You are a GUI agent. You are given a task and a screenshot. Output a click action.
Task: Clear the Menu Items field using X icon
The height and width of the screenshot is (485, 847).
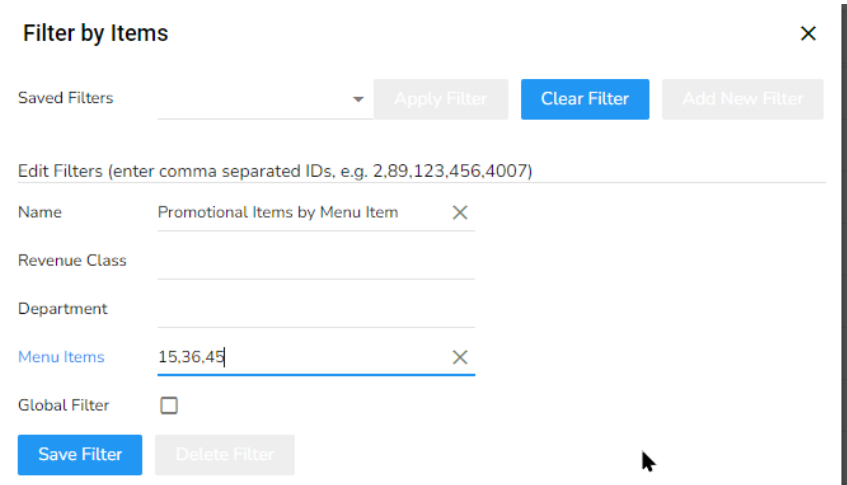tap(460, 357)
